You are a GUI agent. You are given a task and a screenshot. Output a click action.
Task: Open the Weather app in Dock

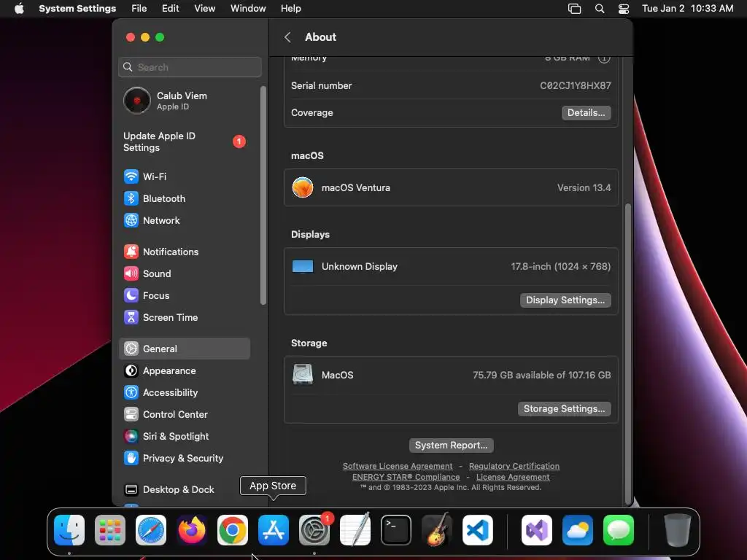[x=578, y=530]
